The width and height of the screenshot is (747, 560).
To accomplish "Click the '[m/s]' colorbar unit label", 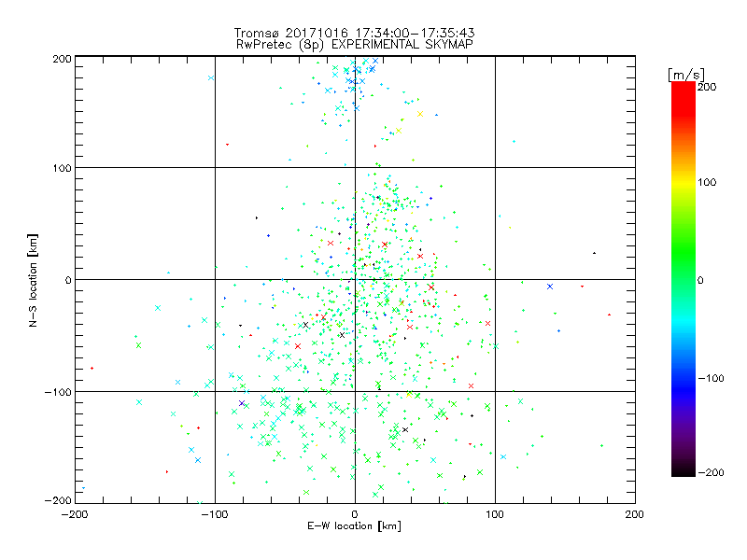I will click(x=686, y=75).
